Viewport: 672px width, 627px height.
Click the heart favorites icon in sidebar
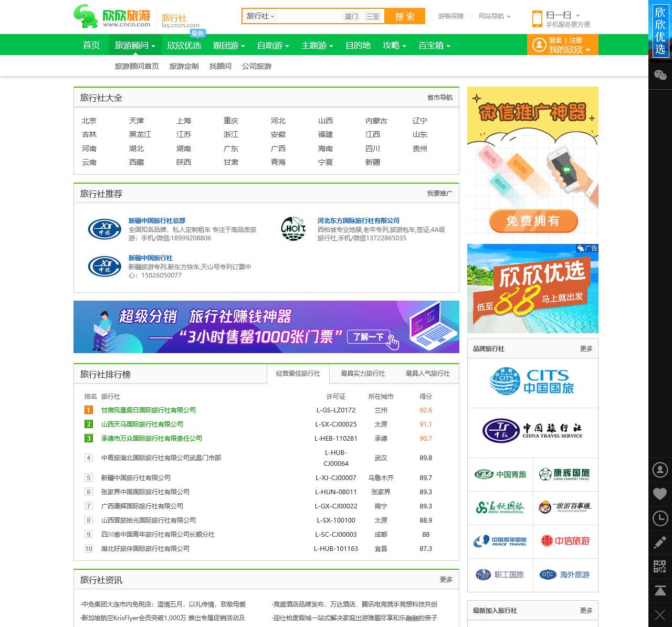660,494
